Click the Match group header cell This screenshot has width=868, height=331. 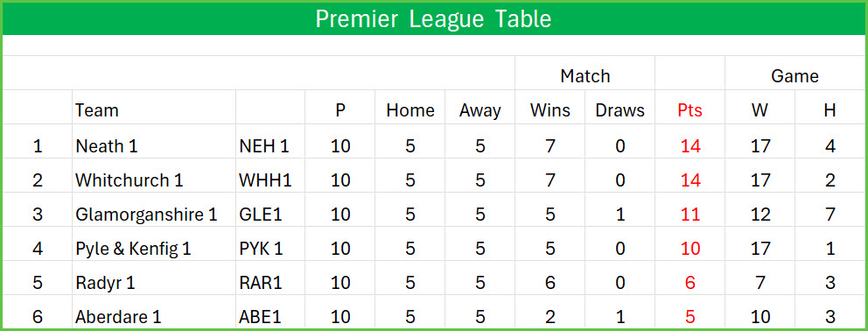pyautogui.click(x=585, y=75)
